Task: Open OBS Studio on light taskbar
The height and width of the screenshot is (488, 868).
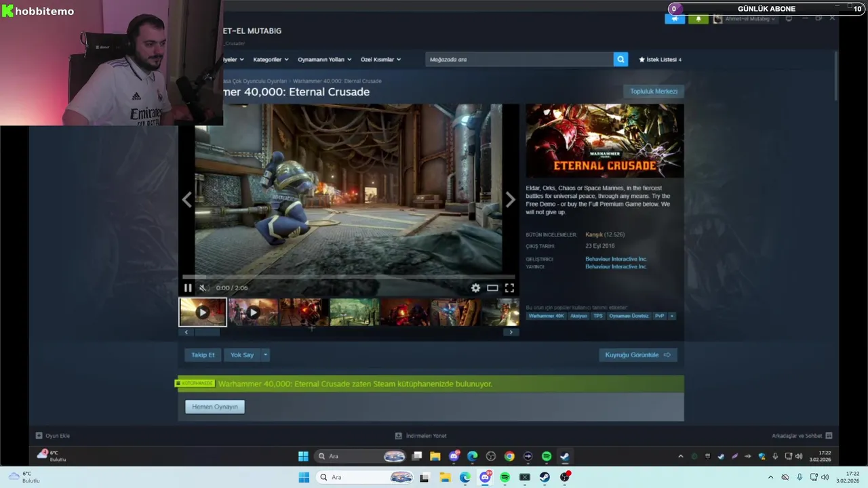Action: [x=565, y=478]
